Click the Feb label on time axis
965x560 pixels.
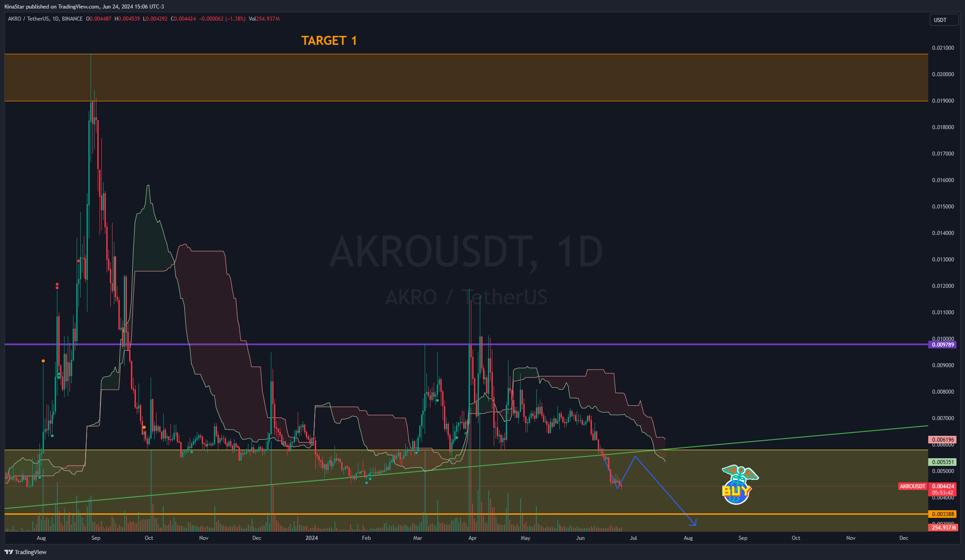[366, 538]
